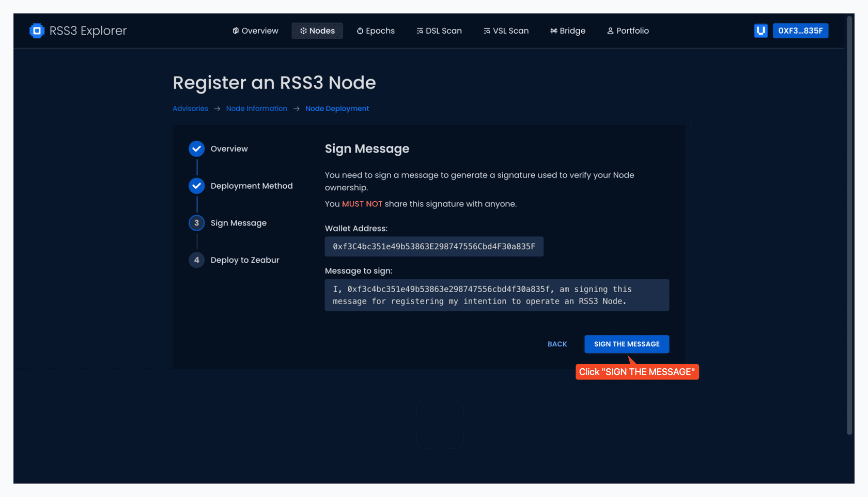The height and width of the screenshot is (497, 868).
Task: Click the Wallet Address field
Action: coord(434,247)
